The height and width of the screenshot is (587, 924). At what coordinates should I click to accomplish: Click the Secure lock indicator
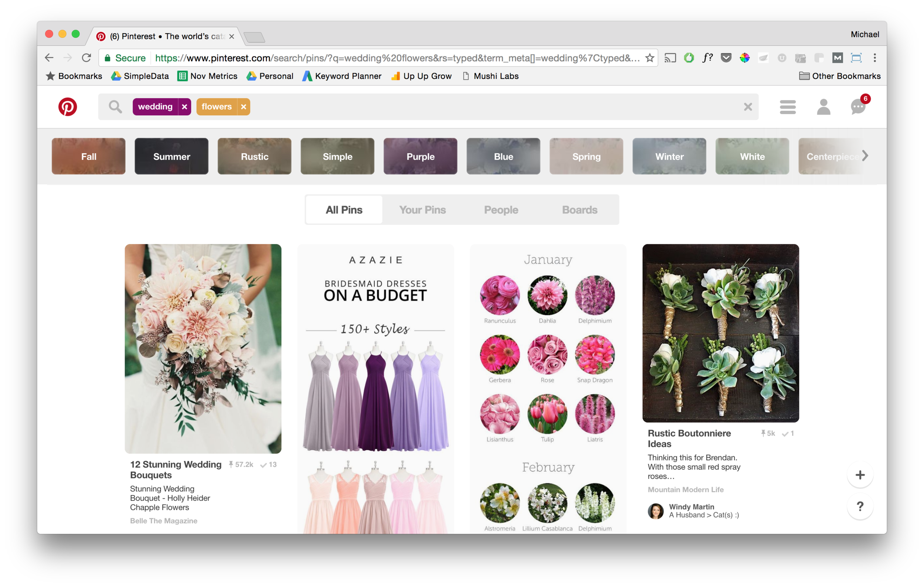coord(125,58)
